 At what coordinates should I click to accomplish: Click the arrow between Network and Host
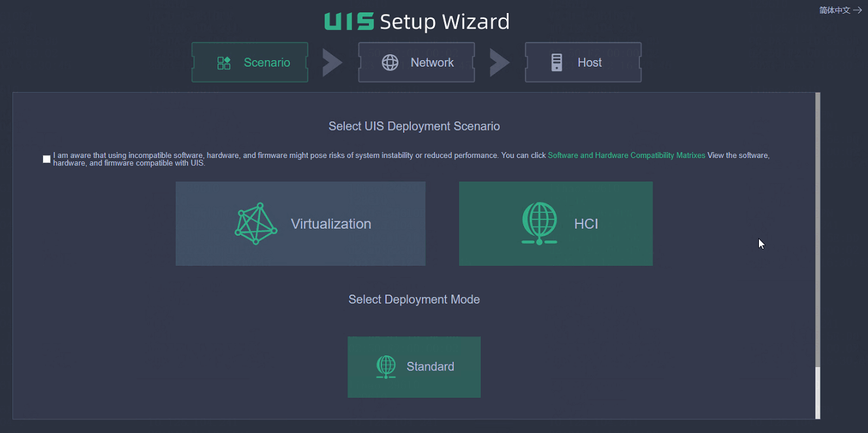[500, 63]
